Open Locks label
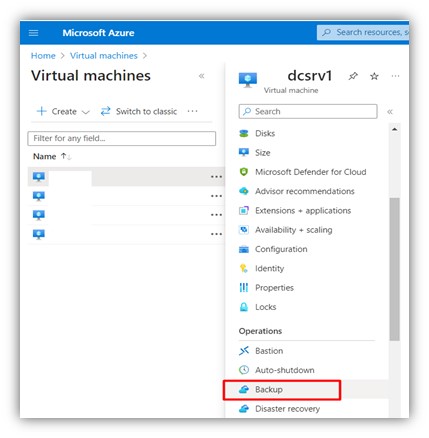This screenshot has height=438, width=429. pyautogui.click(x=266, y=307)
